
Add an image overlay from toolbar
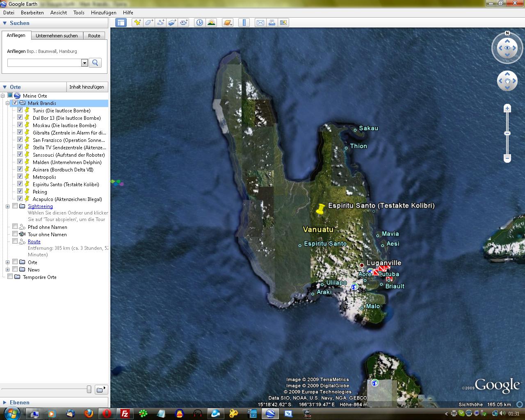tap(172, 23)
